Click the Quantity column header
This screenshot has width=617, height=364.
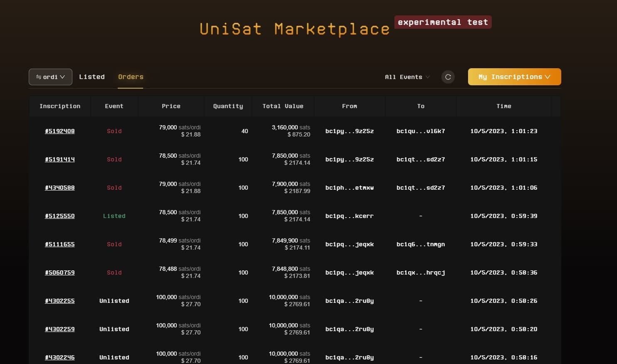point(228,106)
